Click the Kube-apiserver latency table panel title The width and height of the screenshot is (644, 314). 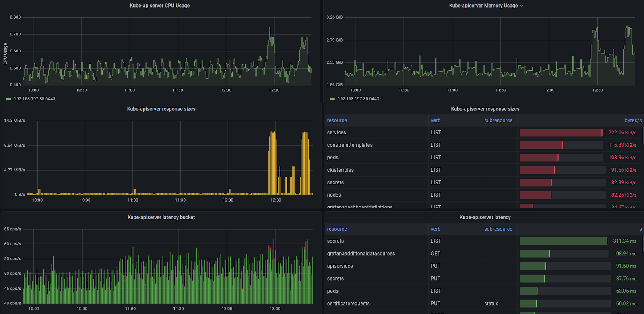485,217
